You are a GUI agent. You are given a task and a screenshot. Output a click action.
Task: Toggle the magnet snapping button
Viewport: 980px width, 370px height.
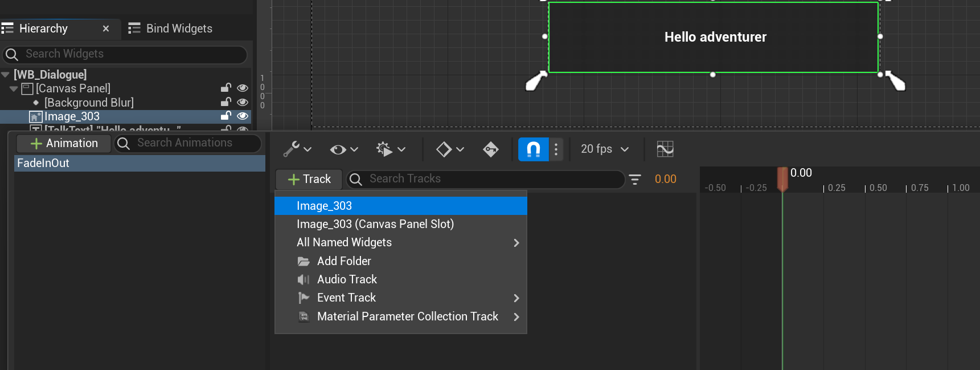[x=534, y=149]
